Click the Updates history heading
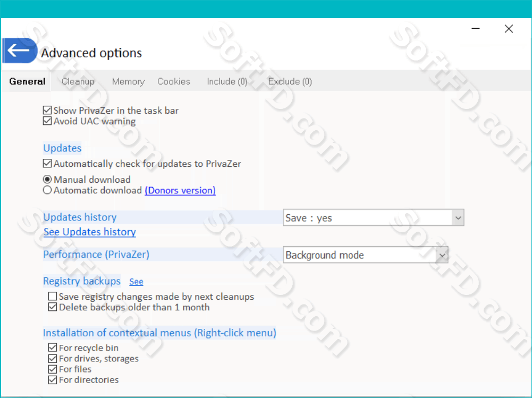This screenshot has height=398, width=532. click(80, 217)
